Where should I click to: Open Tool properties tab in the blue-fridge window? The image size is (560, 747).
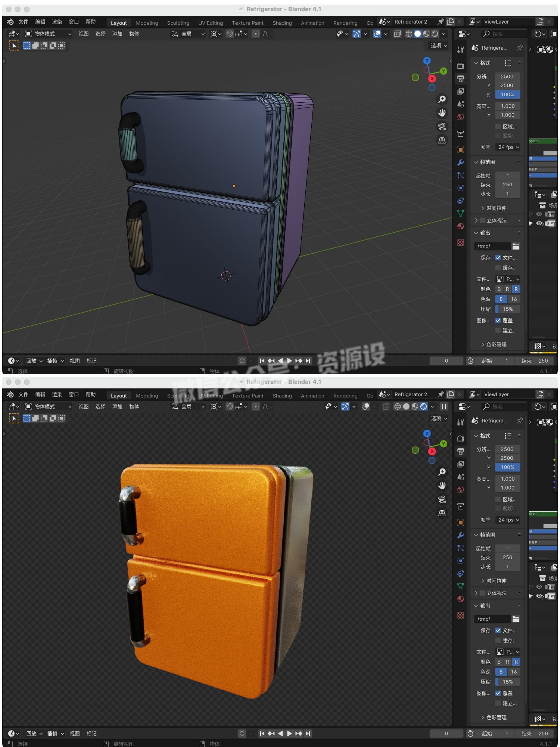click(x=461, y=50)
